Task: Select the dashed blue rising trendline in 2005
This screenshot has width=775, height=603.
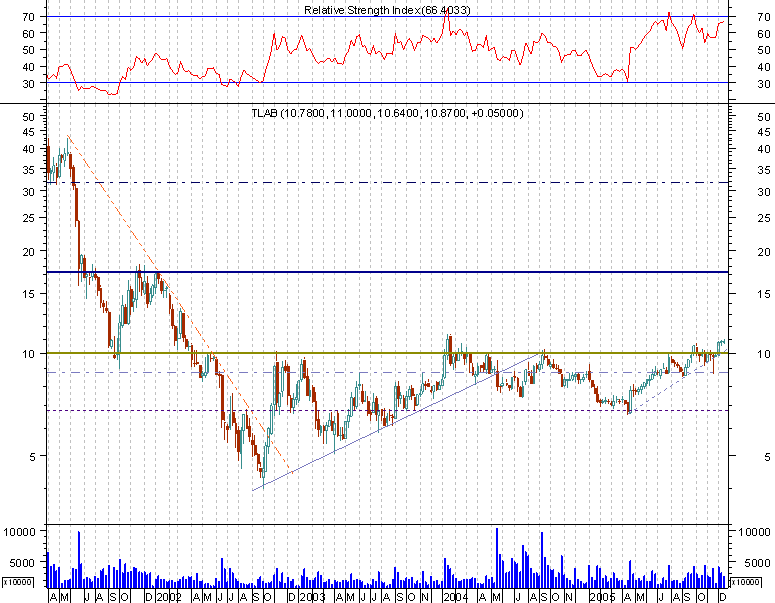Action: 680,379
